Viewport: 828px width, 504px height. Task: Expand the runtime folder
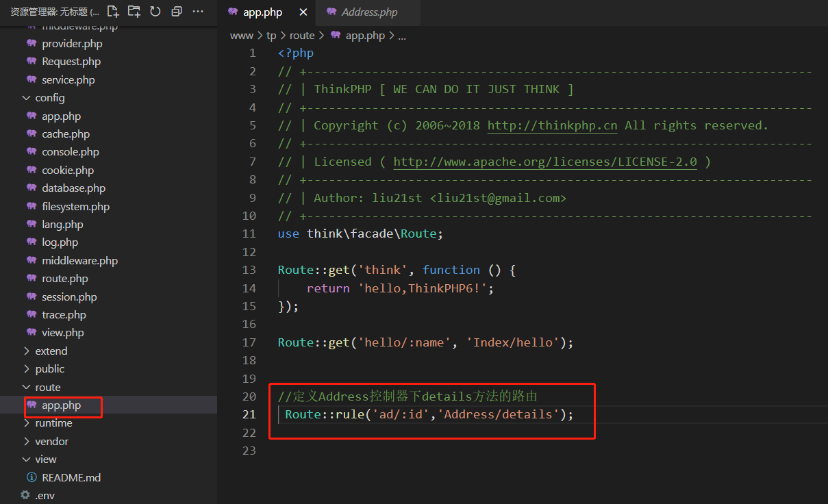point(27,423)
